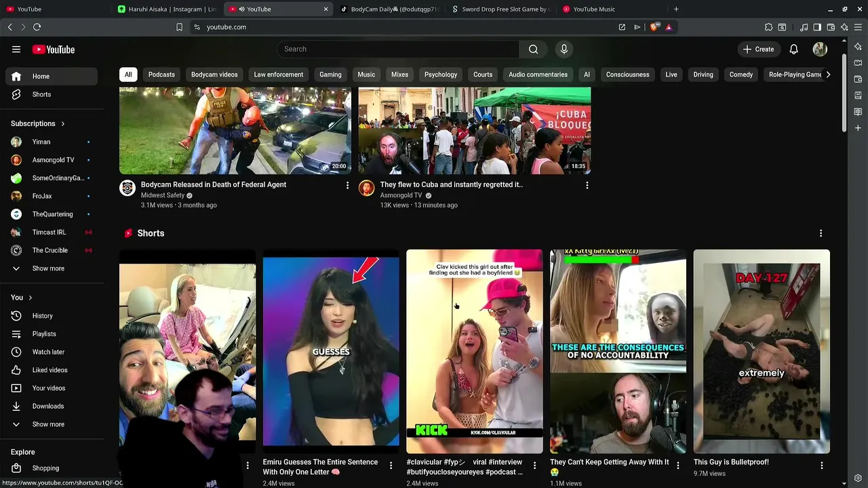The width and height of the screenshot is (868, 488).
Task: Open Asmongold TV subscription
Action: point(52,160)
